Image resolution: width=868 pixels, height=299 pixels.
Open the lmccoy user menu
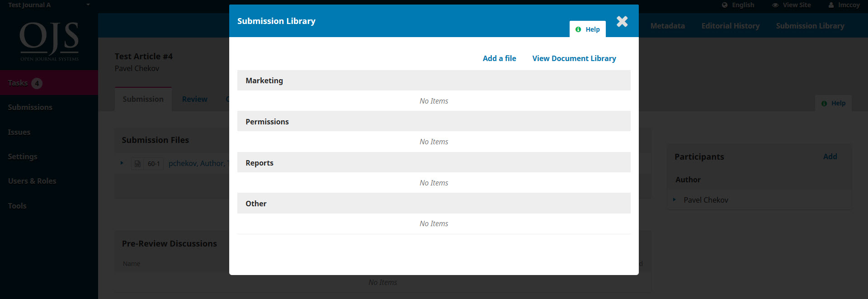[x=844, y=5]
